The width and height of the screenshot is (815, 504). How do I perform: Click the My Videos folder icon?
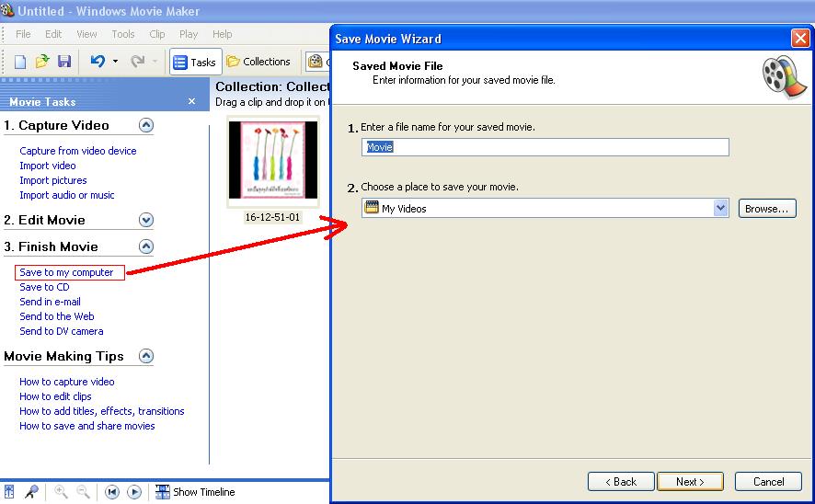371,207
